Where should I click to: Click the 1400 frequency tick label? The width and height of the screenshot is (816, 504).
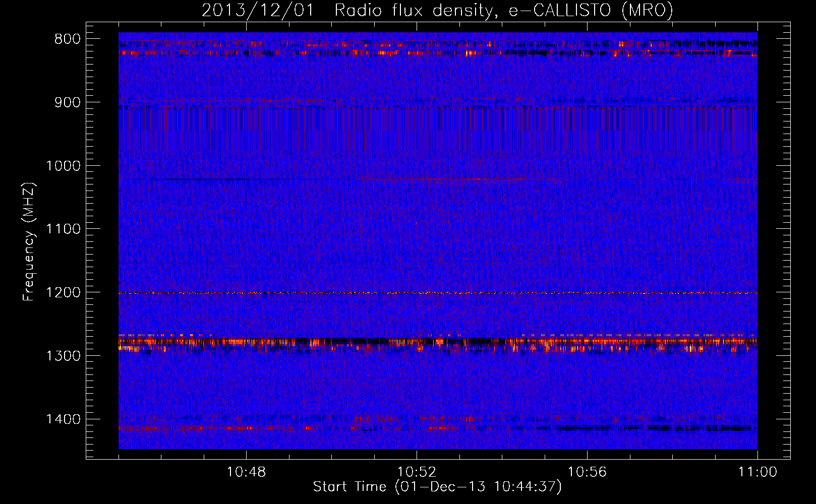click(64, 419)
